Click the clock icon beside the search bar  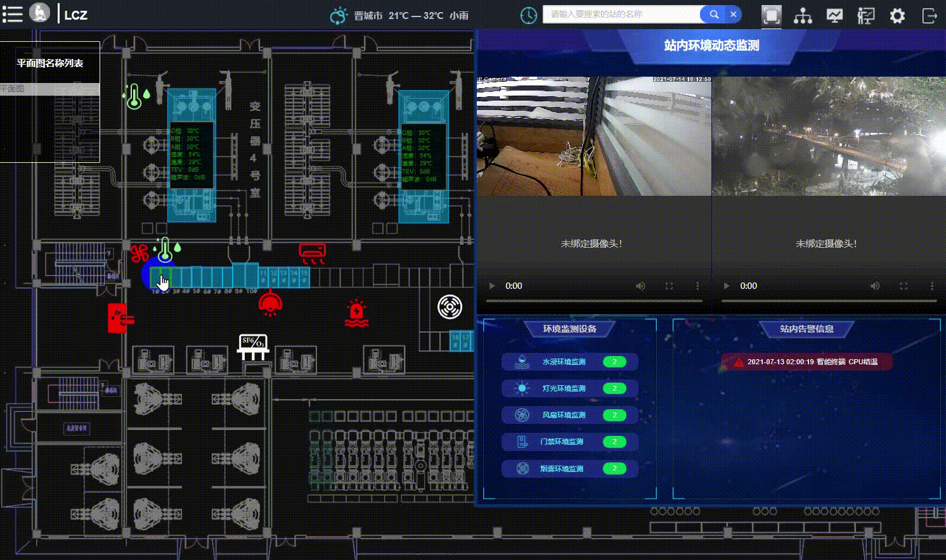528,15
